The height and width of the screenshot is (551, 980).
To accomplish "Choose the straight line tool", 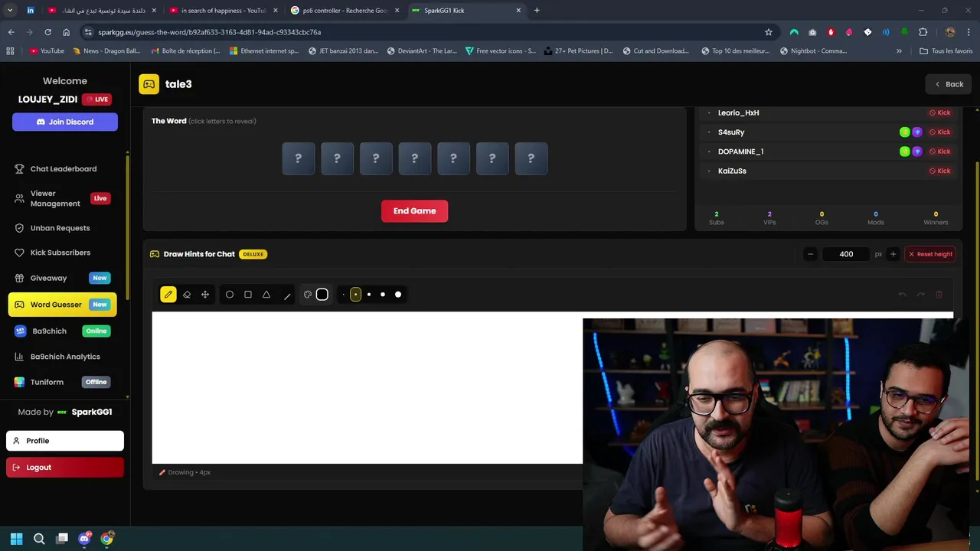I will pyautogui.click(x=287, y=295).
